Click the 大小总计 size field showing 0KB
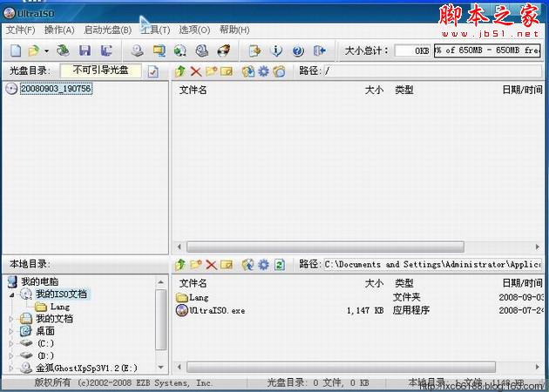Viewport: 549px width, 392px height. pos(412,51)
